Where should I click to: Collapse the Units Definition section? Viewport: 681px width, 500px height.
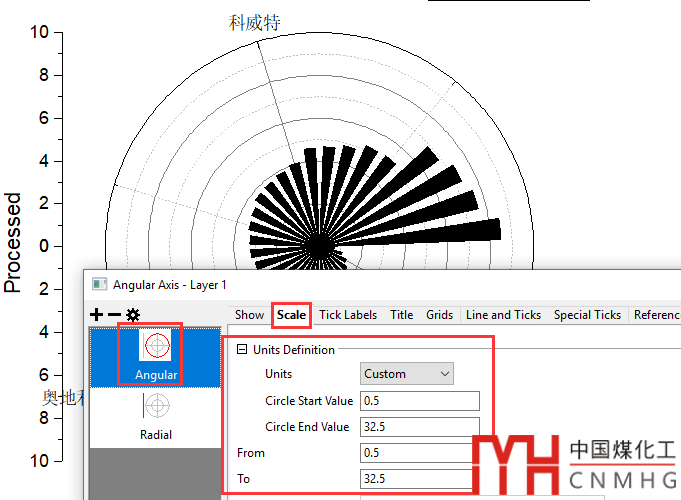241,350
